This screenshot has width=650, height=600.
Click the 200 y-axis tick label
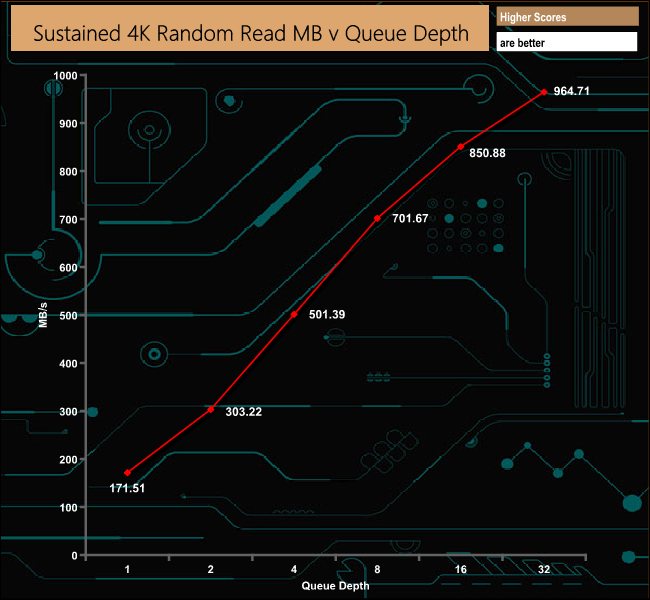(68, 459)
